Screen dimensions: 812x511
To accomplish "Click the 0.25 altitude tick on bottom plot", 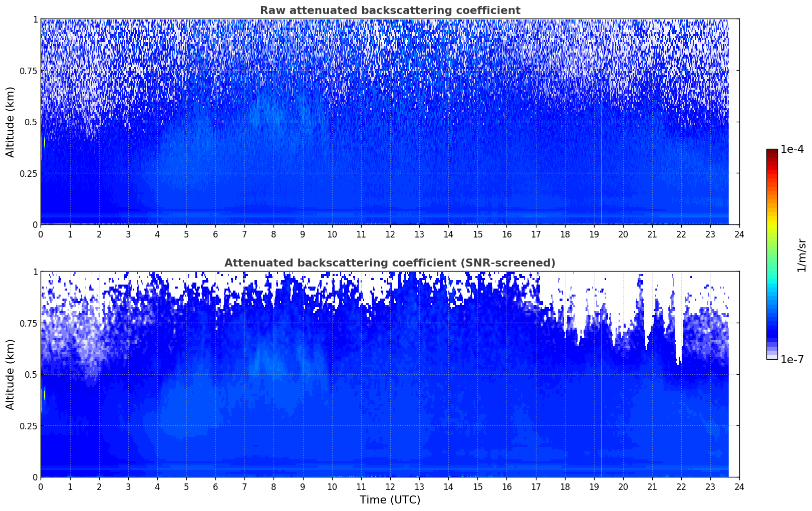I will 29,426.
